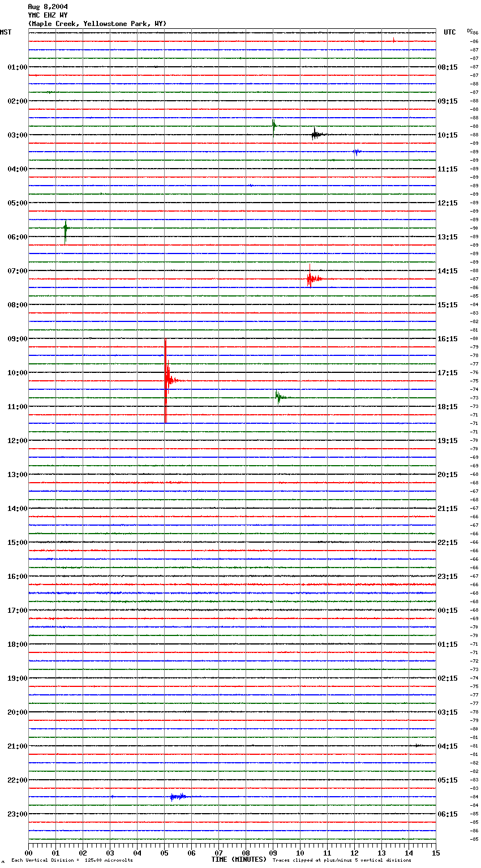Click the MST '23:00' time label
This screenshot has width=481, height=868.
[18, 814]
